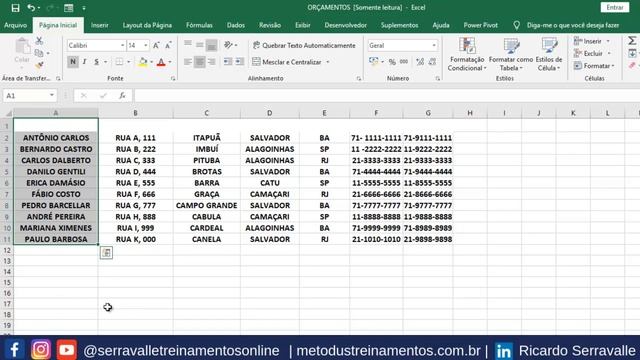Align text to bottom

click(x=211, y=45)
